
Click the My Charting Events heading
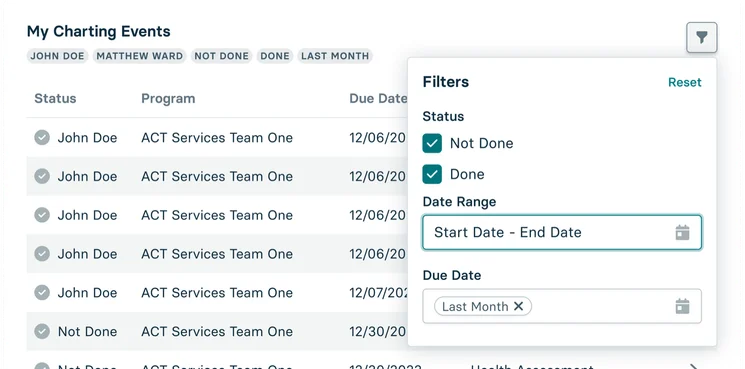pos(99,31)
